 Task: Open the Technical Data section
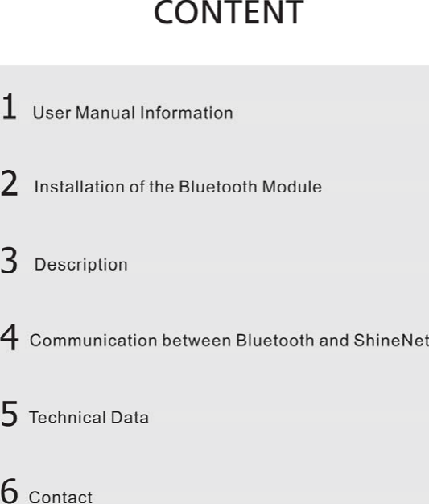[x=89, y=418]
